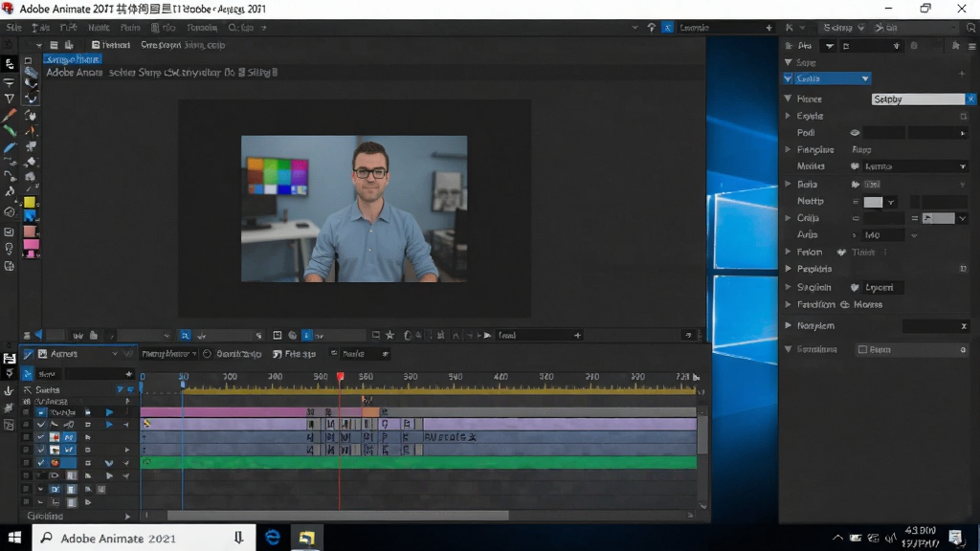Click the blue X button beside the Setpby field
Image resolution: width=980 pixels, height=551 pixels.
click(970, 99)
